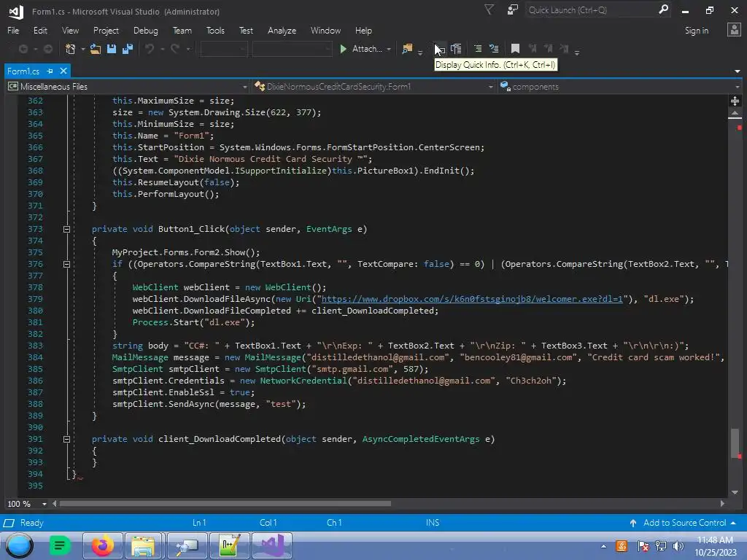Image resolution: width=747 pixels, height=560 pixels.
Task: Open the Analyze menu
Action: point(282,31)
